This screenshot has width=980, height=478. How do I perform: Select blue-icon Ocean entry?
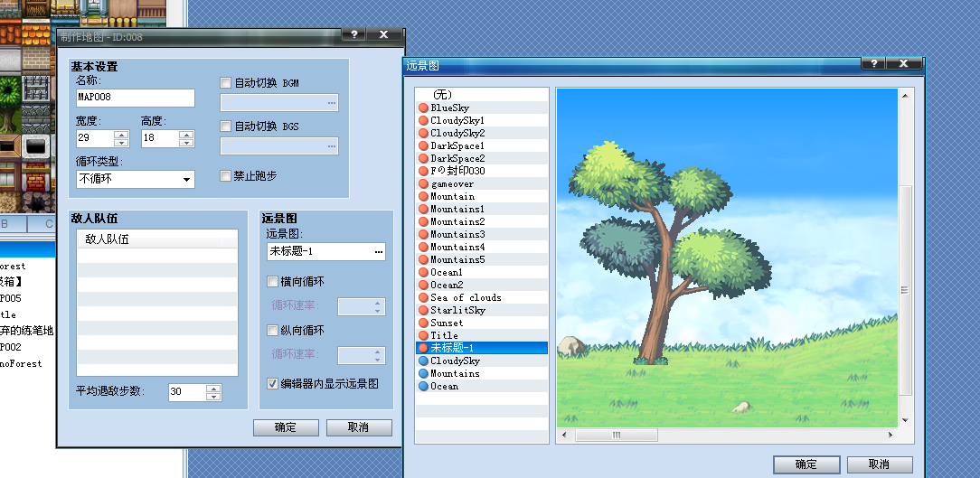[481, 386]
